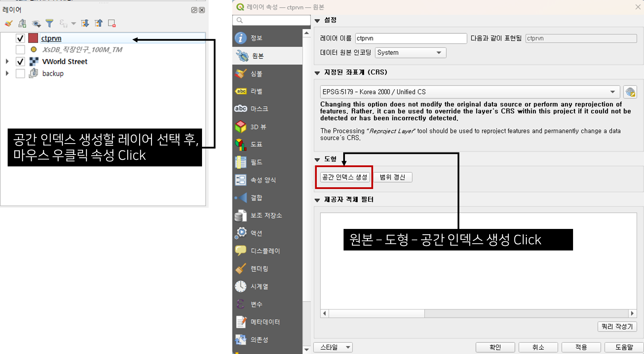This screenshot has height=354, width=644.
Task: Click the filter box scroll right arrow
Action: tap(632, 313)
